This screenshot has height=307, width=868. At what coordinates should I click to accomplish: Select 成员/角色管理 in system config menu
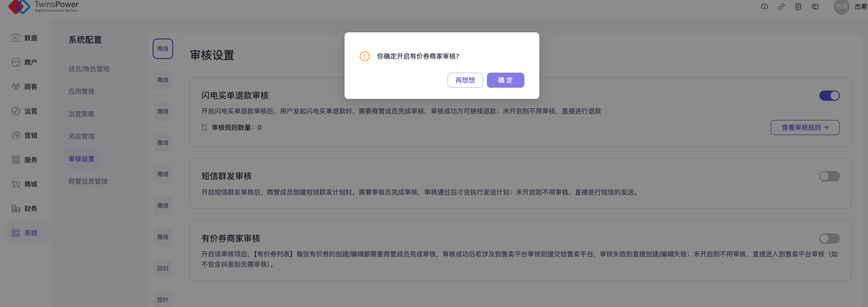pyautogui.click(x=89, y=69)
